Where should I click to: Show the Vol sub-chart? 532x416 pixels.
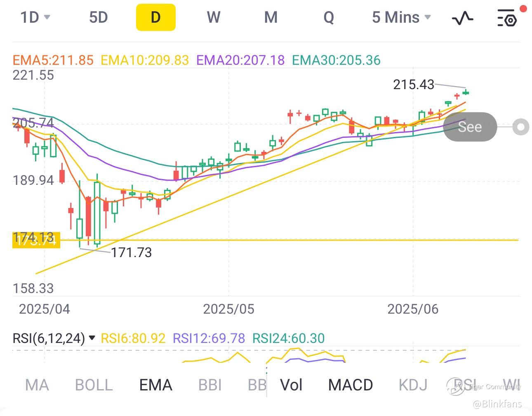click(x=291, y=385)
